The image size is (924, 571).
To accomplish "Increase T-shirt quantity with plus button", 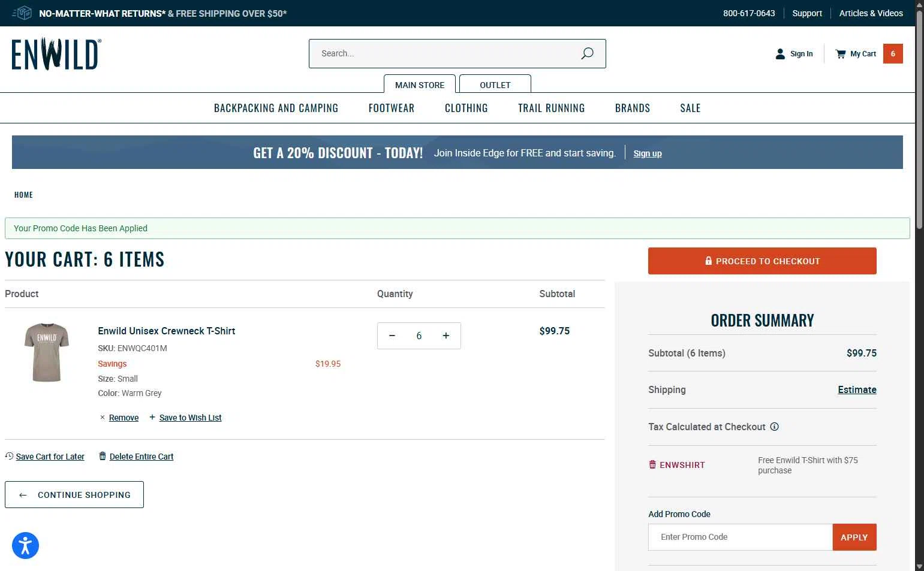I will (x=446, y=336).
